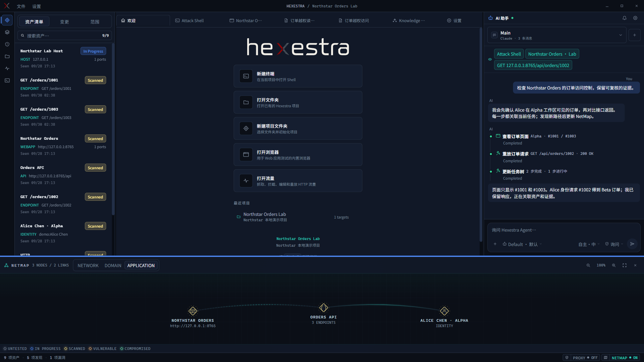Select the Northstar Orders node in NetMap

tap(193, 311)
